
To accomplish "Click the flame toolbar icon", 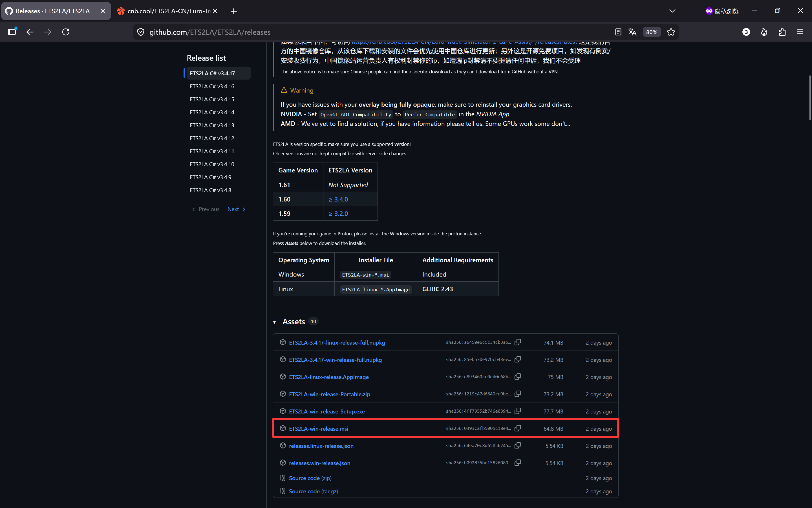I will (764, 32).
